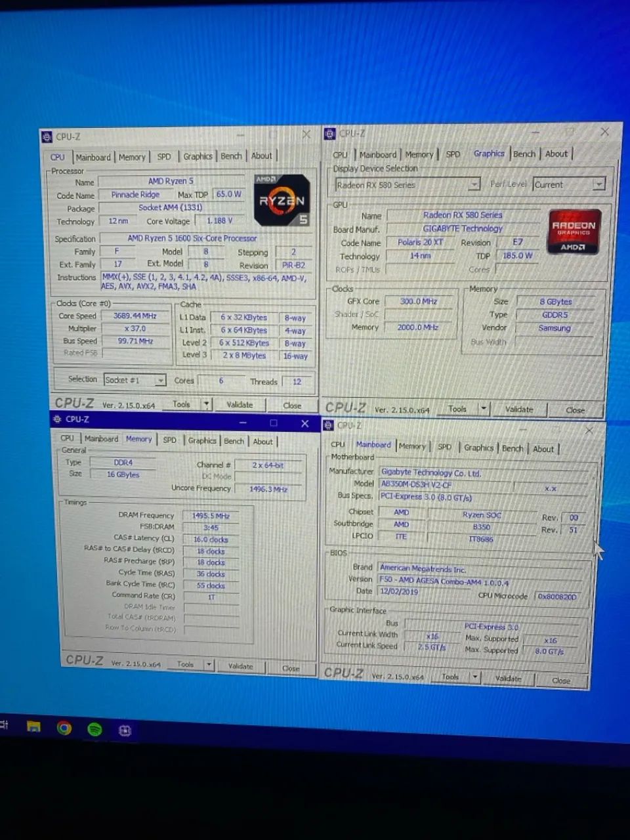Open About tab in CPU window
Viewport: 630px width, 840px height.
pos(262,156)
